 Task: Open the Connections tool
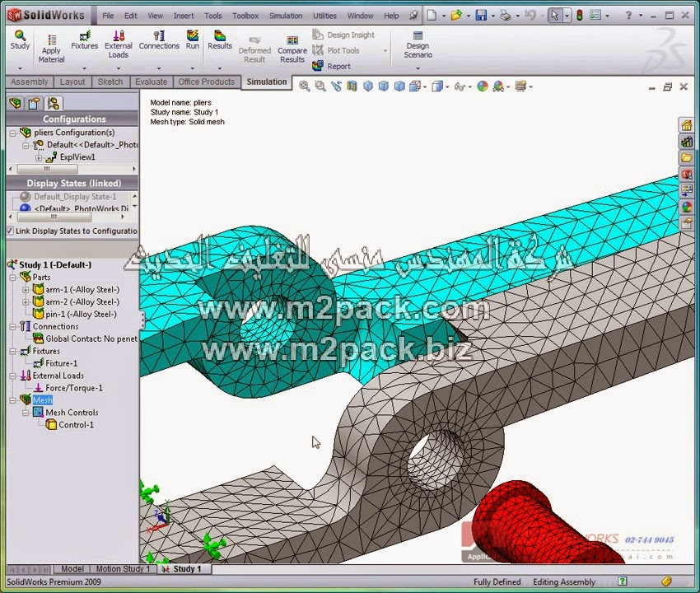[159, 40]
